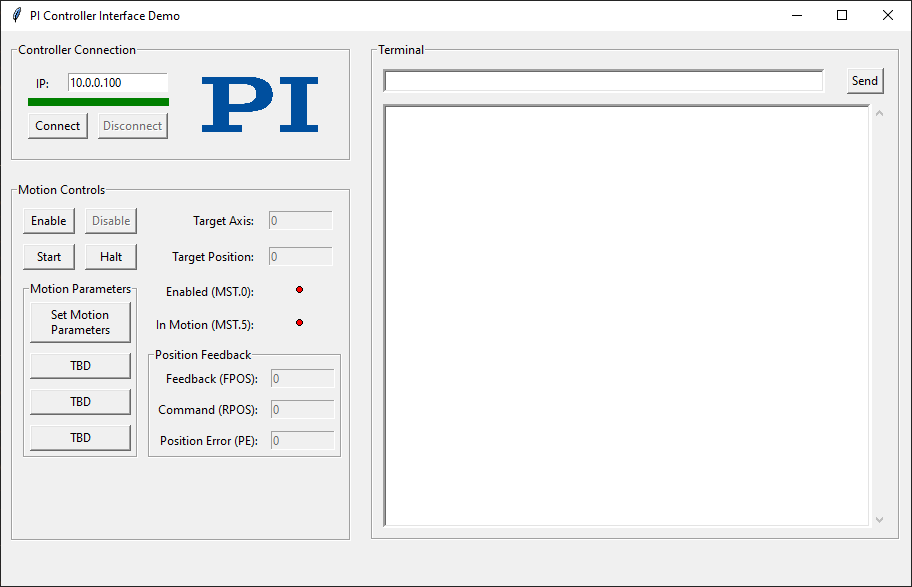
Task: Click the "In Motion (MST.5):" label text
Action: tap(205, 325)
